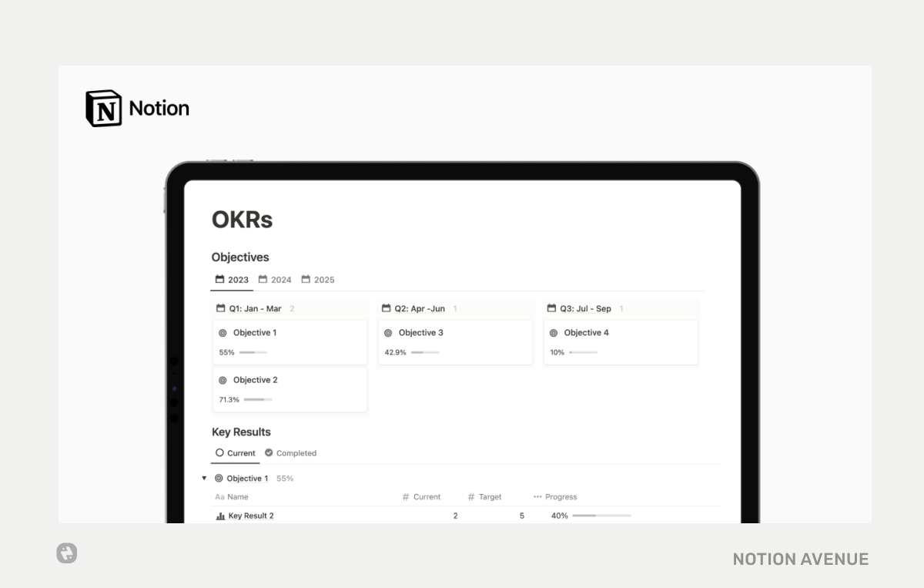Open the Objective 2 card
Screen dimensions: 924x588
click(x=290, y=389)
